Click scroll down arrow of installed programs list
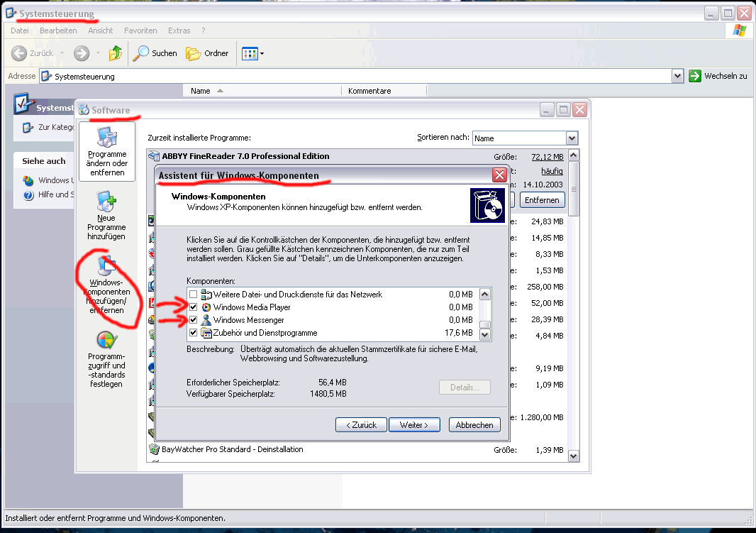Viewport: 756px width, 533px height. pyautogui.click(x=573, y=456)
